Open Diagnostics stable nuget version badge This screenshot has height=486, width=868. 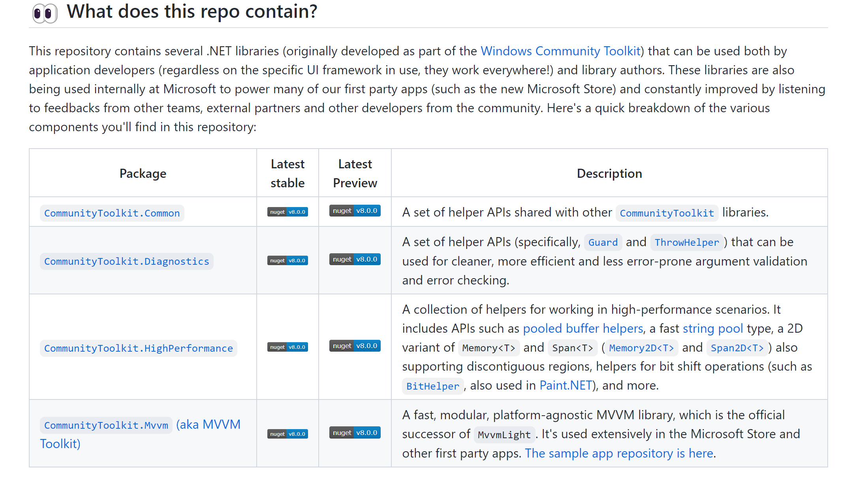(287, 260)
